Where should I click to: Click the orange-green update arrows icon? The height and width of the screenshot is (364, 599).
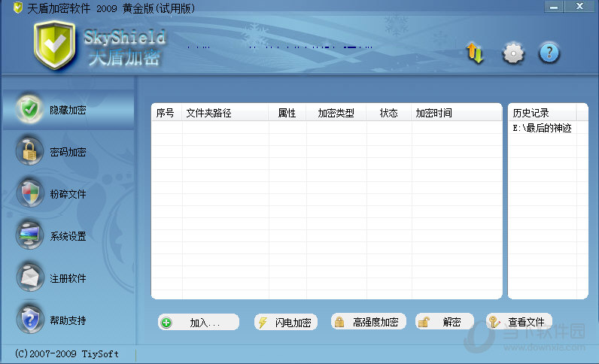(x=475, y=53)
